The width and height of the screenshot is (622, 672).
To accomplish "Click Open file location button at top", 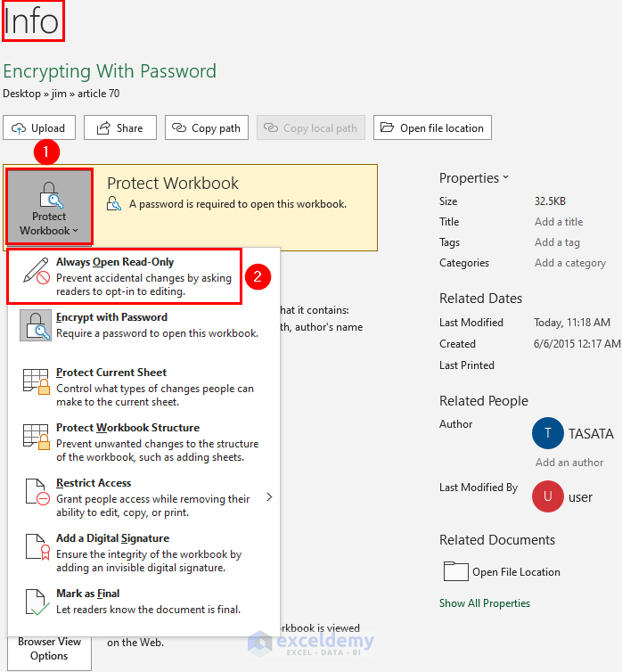I will click(x=432, y=127).
